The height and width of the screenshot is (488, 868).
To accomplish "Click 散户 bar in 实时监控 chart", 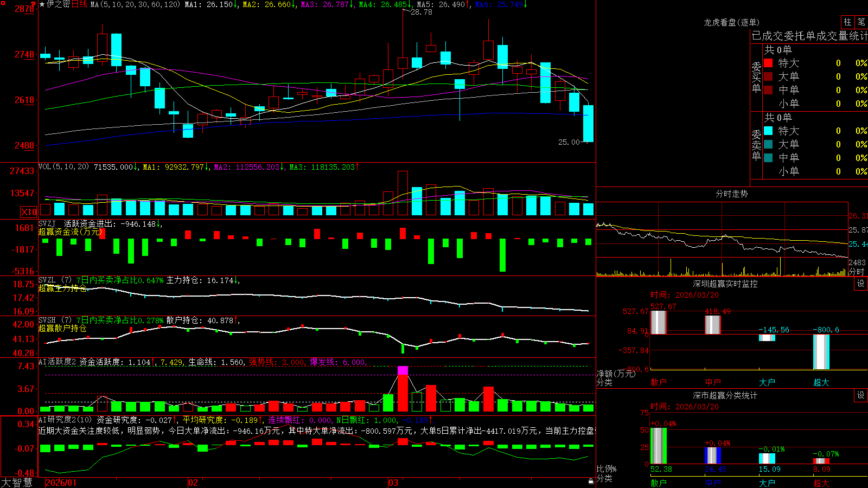I will 658,322.
